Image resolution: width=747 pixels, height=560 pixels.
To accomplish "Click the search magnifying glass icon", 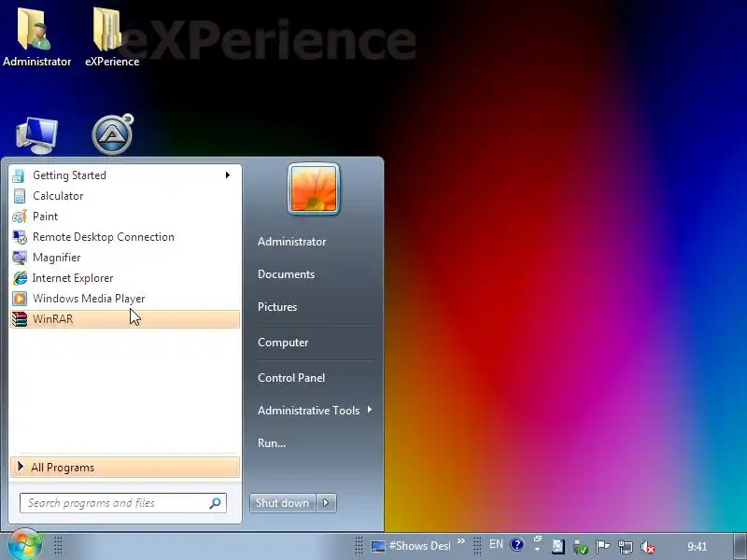I will (x=215, y=503).
